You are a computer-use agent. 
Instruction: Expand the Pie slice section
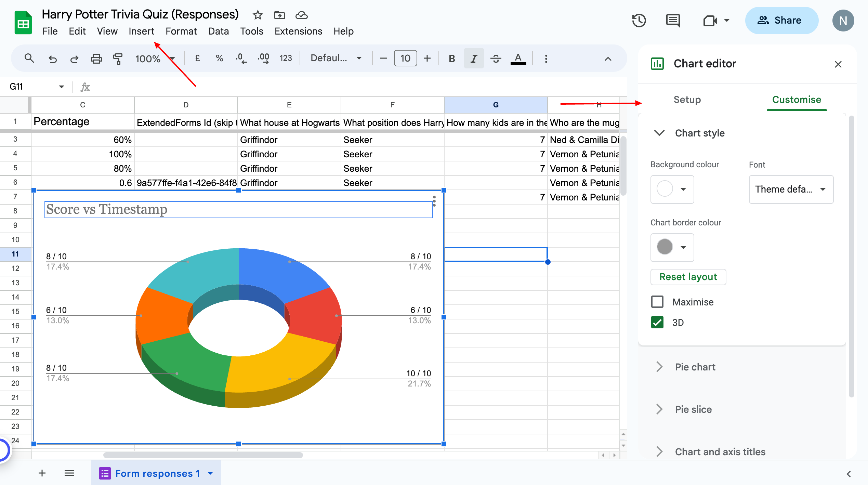point(659,409)
